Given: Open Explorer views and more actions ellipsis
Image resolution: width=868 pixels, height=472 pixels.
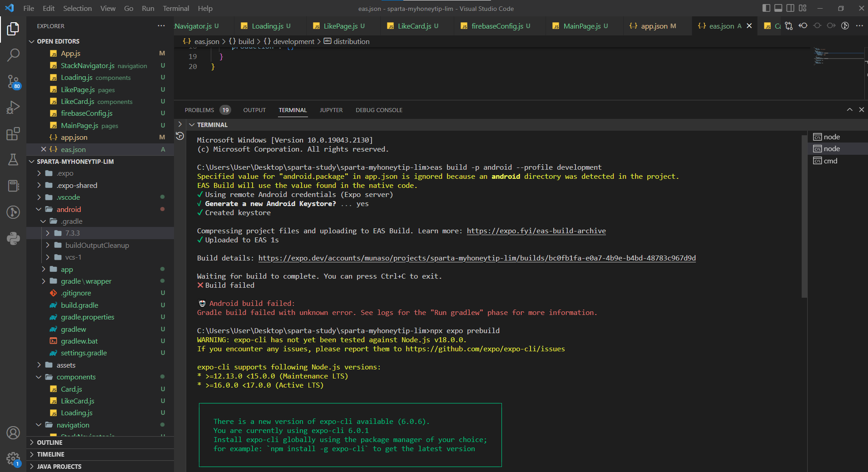Looking at the screenshot, I should (x=161, y=26).
